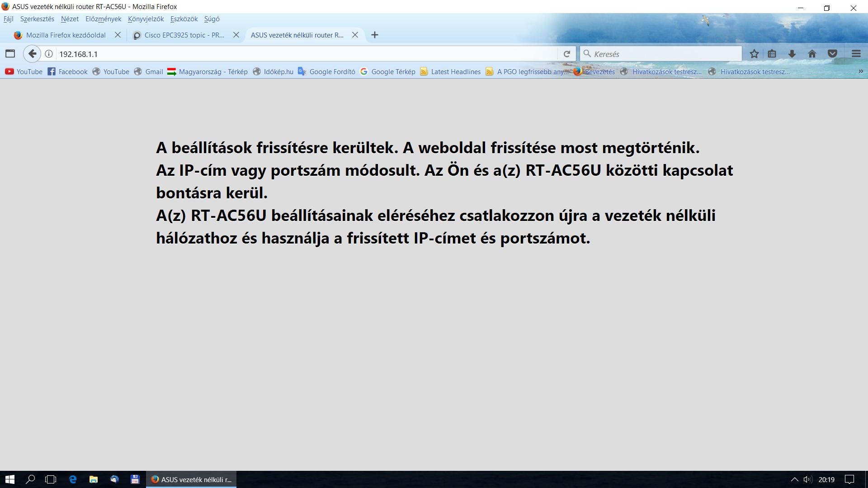
Task: Minimize the Firefox window
Action: (801, 8)
